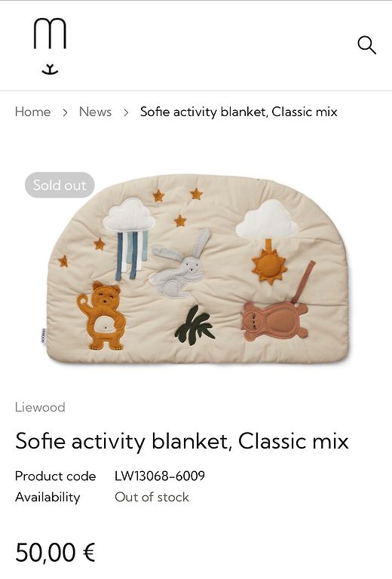Click the Sold out badge
The image size is (392, 579).
[60, 185]
